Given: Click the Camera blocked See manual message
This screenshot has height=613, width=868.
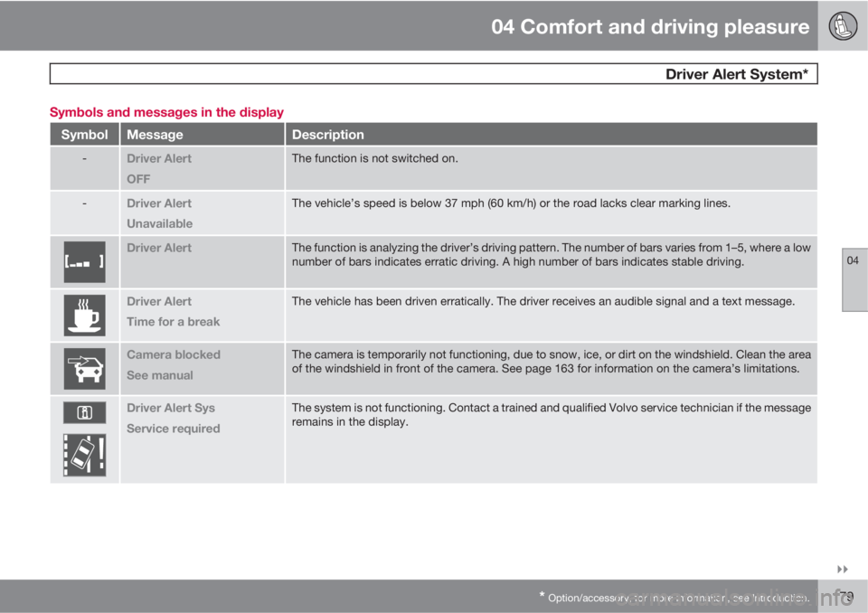Looking at the screenshot, I should (174, 365).
